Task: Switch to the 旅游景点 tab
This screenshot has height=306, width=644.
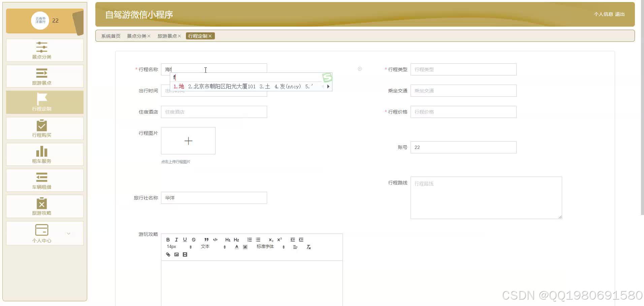Action: [x=167, y=36]
